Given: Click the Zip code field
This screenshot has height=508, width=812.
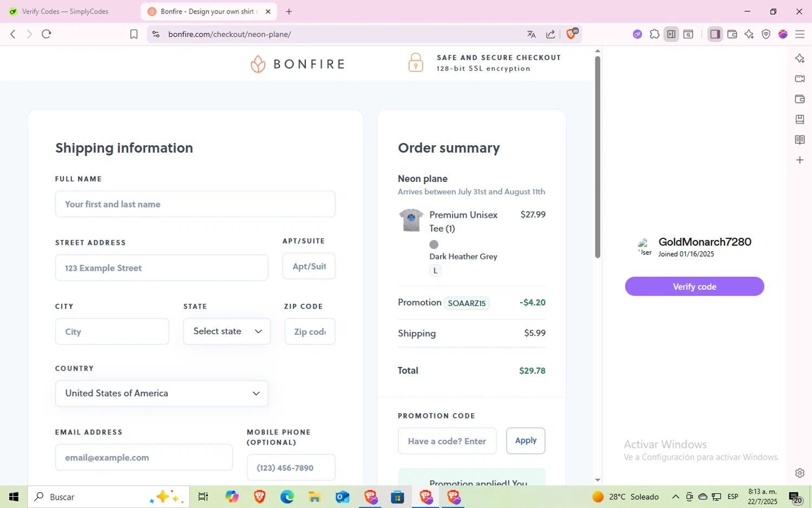Looking at the screenshot, I should point(310,331).
